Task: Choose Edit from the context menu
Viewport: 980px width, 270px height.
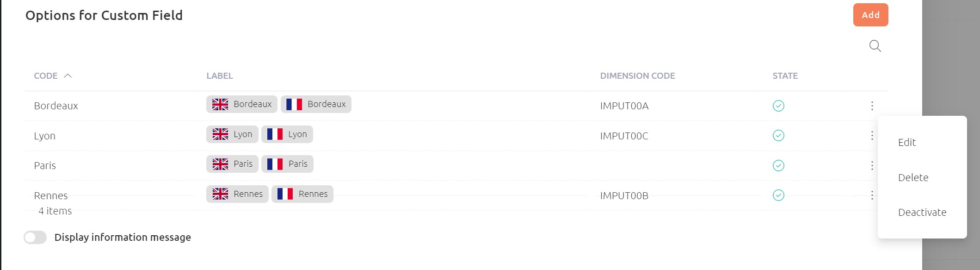Action: (x=906, y=143)
